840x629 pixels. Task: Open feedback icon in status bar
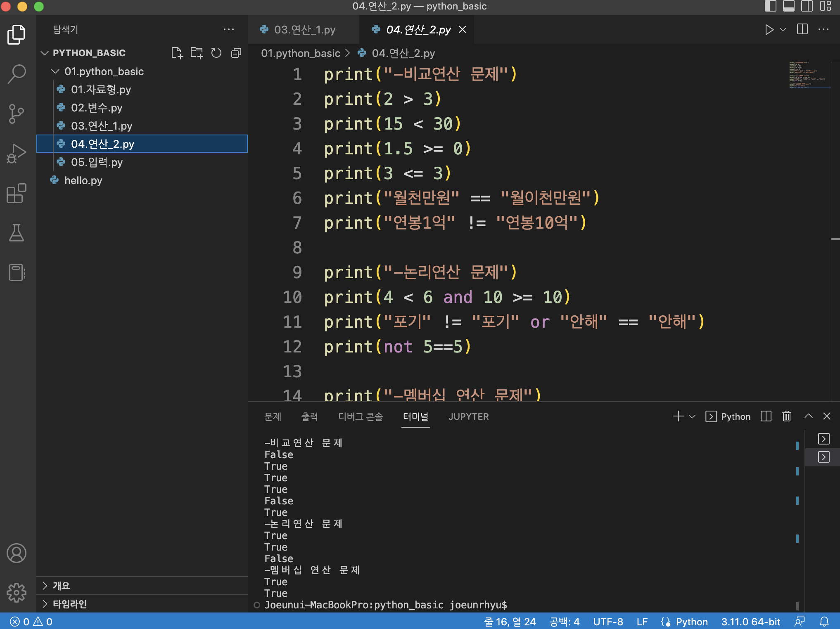[x=800, y=622]
